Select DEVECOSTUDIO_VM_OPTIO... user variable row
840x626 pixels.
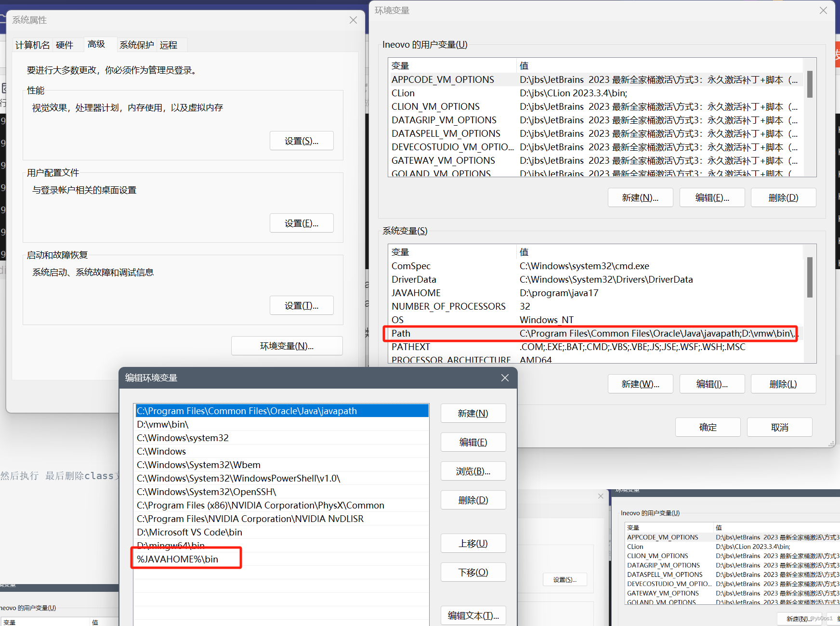pos(595,147)
